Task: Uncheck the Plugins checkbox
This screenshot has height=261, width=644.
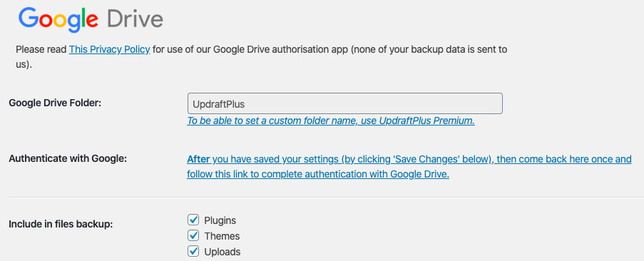Action: tap(193, 220)
